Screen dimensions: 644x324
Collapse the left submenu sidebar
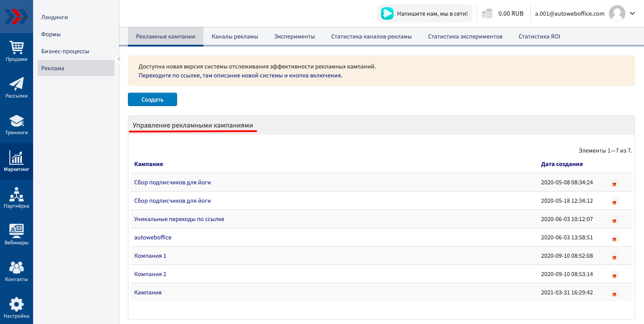coord(119,59)
